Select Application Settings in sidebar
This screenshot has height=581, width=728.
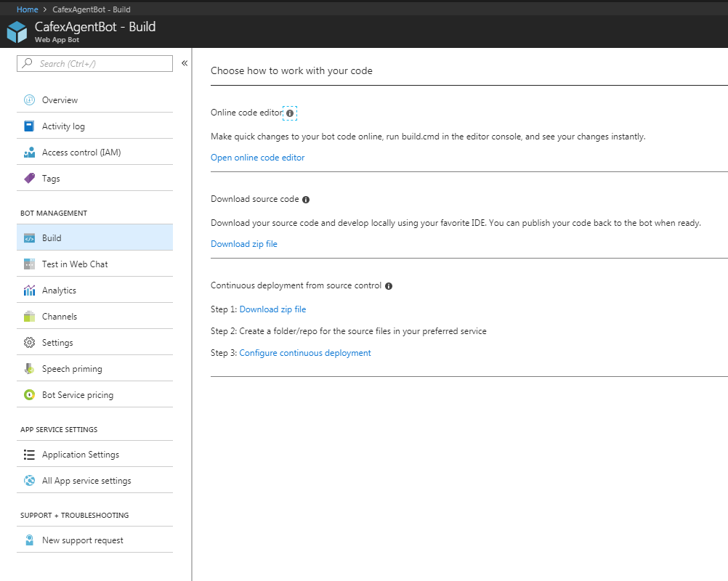coord(81,455)
